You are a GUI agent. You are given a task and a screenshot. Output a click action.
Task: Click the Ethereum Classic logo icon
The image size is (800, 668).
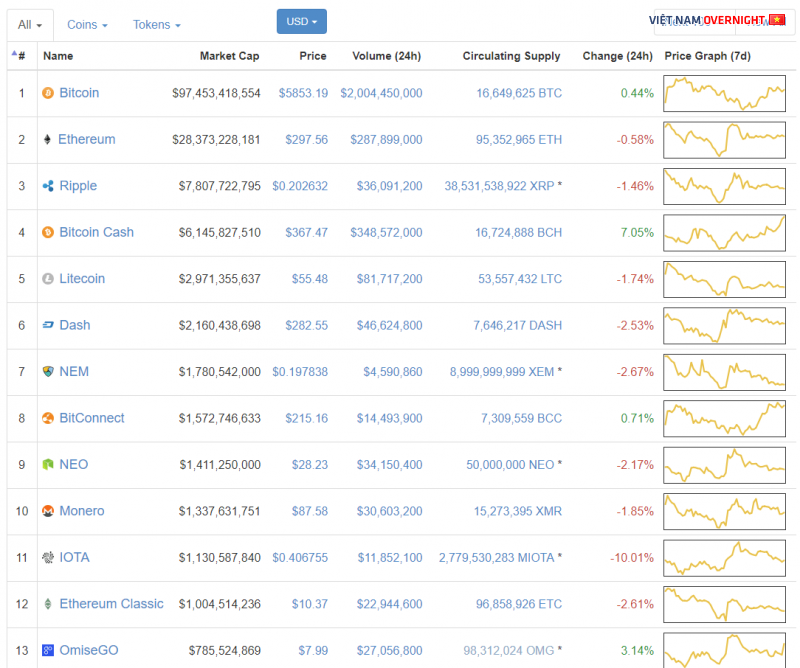click(x=48, y=604)
